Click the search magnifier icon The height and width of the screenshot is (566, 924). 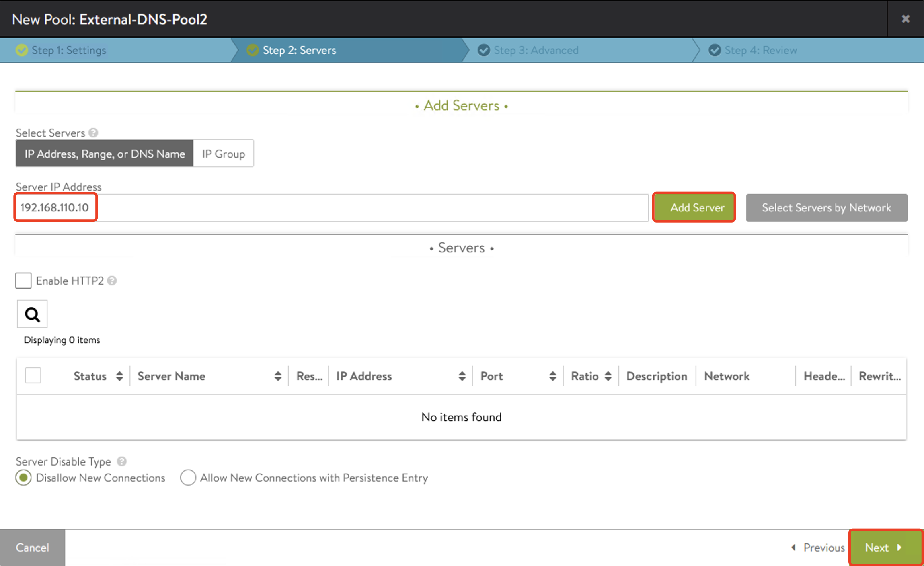[32, 314]
